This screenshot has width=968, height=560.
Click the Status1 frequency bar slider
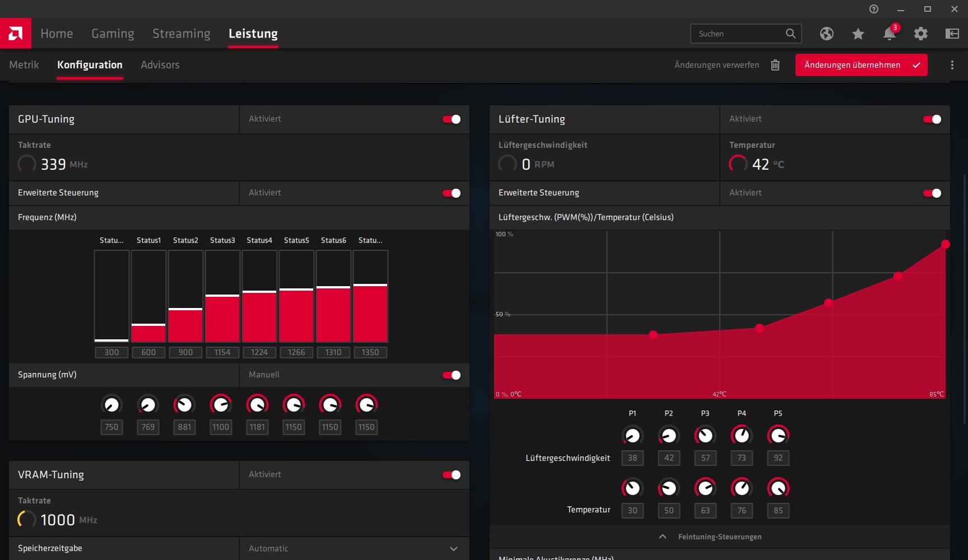point(148,296)
